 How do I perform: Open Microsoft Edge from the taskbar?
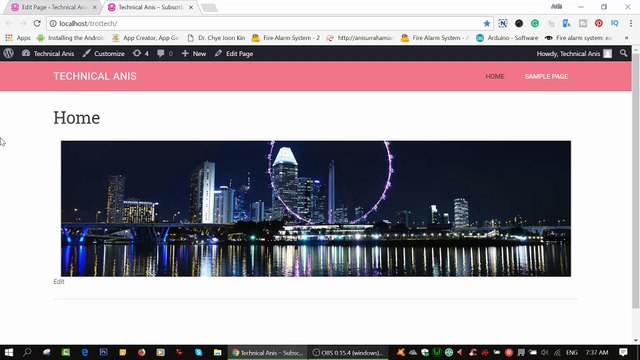coord(84,352)
